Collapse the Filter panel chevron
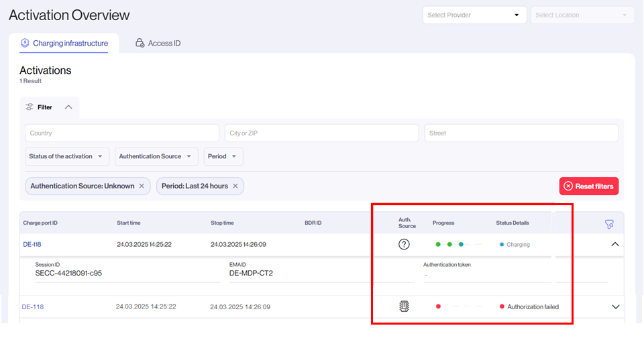This screenshot has width=644, height=338. click(68, 107)
